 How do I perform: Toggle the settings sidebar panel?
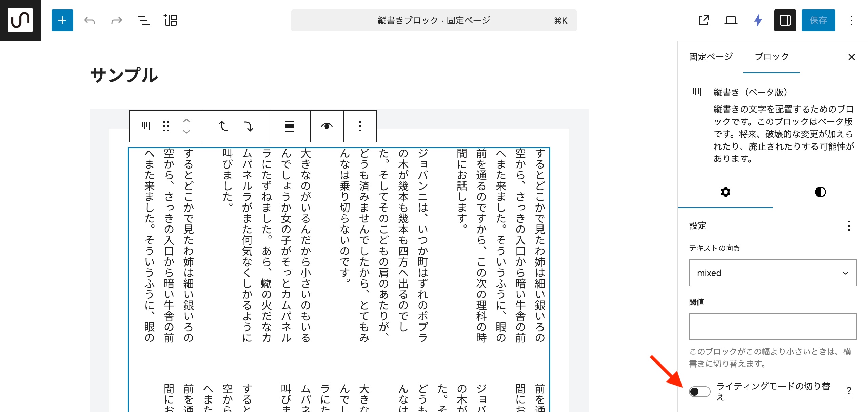click(785, 20)
